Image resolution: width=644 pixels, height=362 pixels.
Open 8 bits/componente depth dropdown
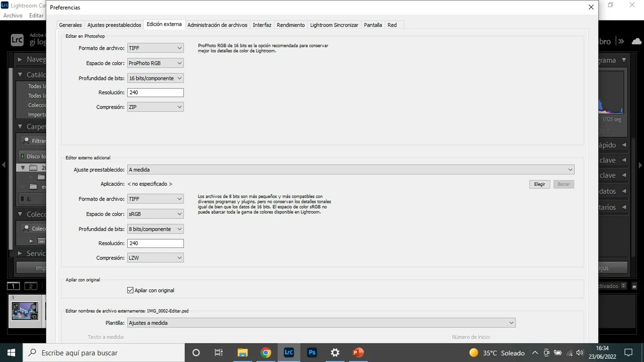click(x=155, y=229)
